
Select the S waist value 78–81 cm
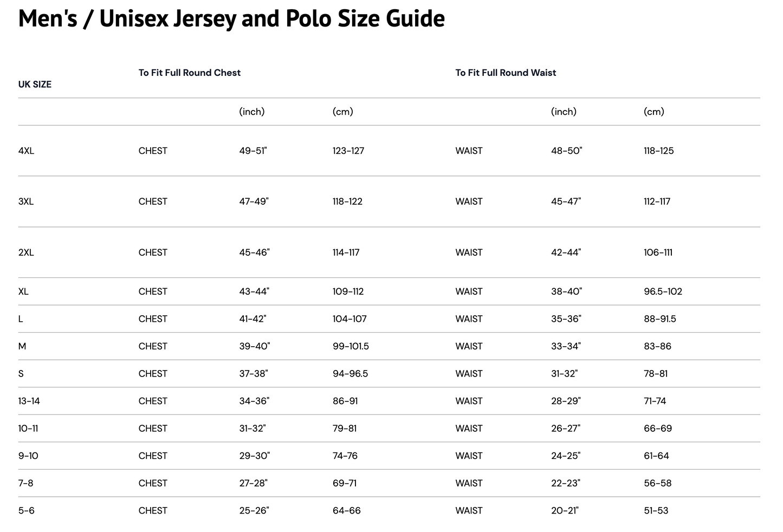[656, 374]
